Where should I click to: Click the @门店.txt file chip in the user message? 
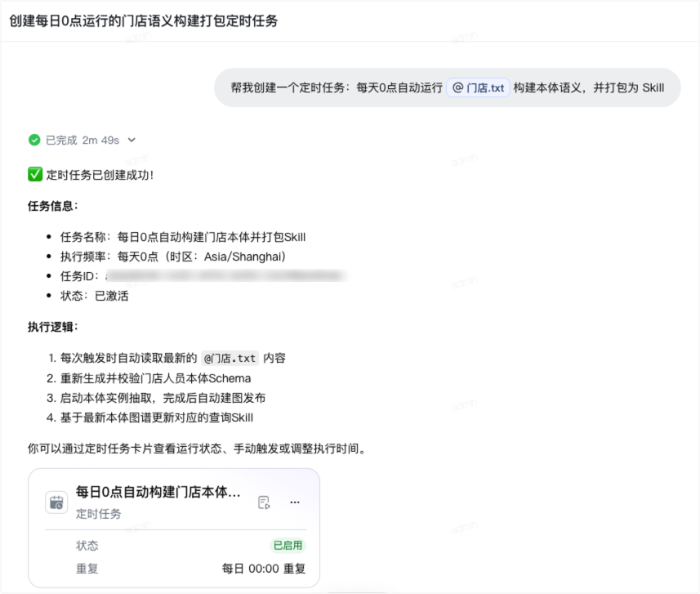pos(478,87)
